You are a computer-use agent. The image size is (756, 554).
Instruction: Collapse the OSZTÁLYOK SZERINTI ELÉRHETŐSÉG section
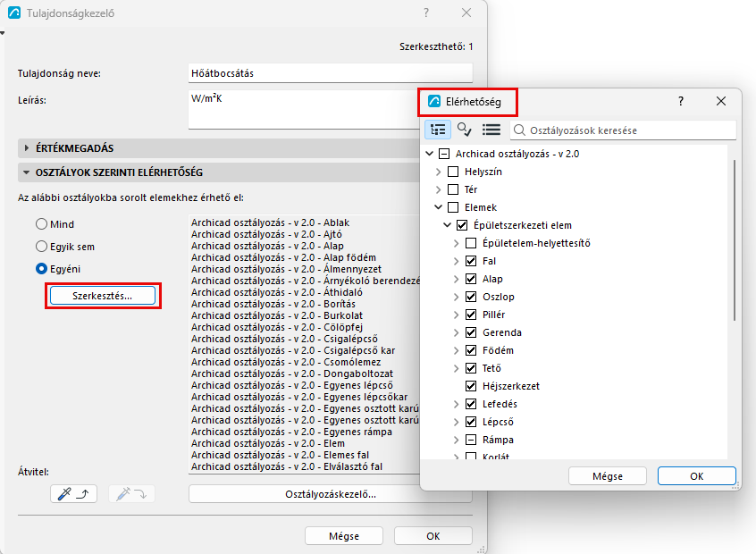point(27,172)
